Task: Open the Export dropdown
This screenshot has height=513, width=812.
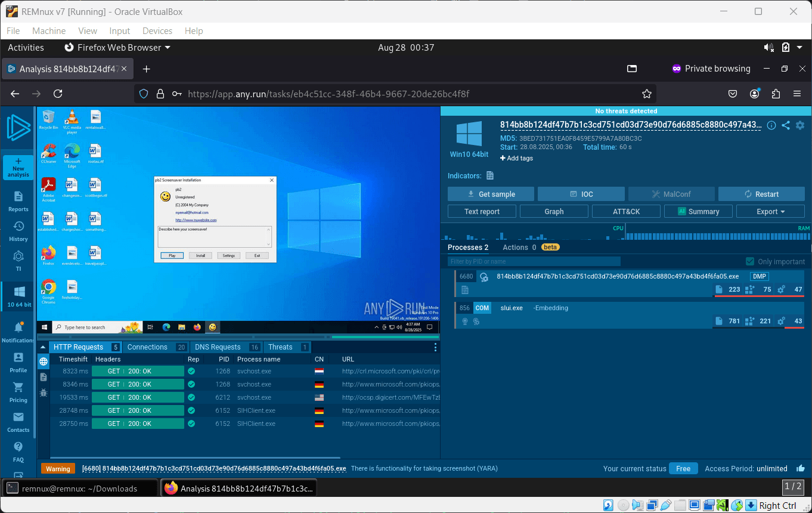Action: pos(770,211)
